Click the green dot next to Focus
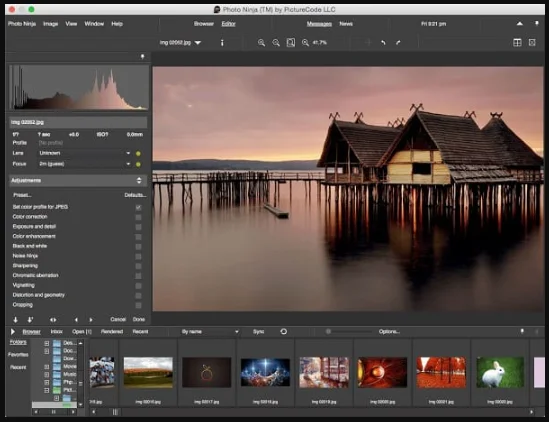Viewport: 549px width, 422px height. coord(138,164)
